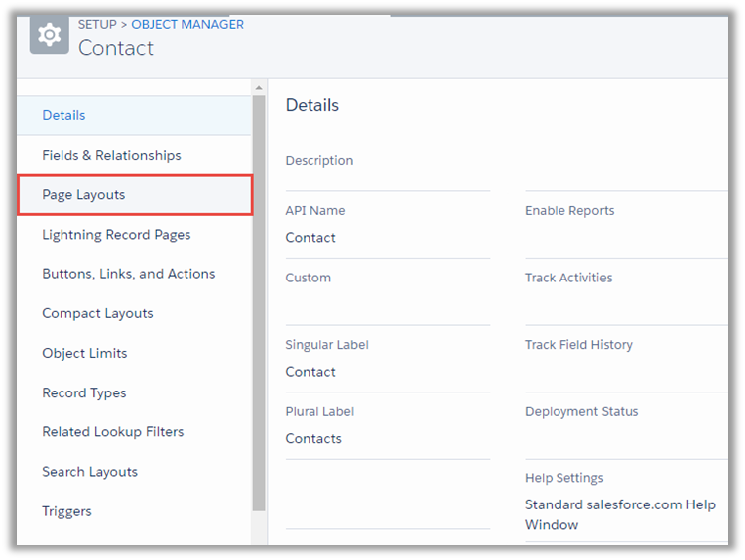Image resolution: width=745 pixels, height=560 pixels.
Task: Click the Standard salesforce.com Help Window text
Action: (x=619, y=514)
